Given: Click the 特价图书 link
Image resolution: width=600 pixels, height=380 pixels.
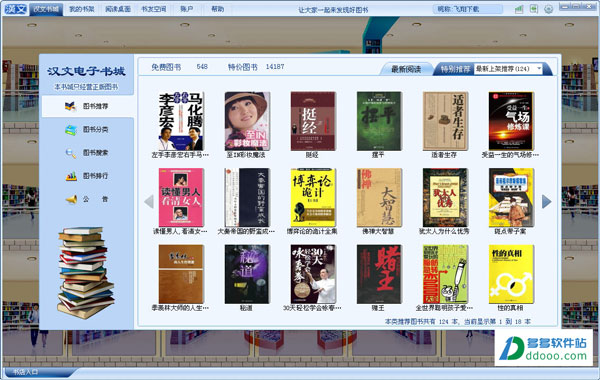Looking at the screenshot, I should 243,67.
